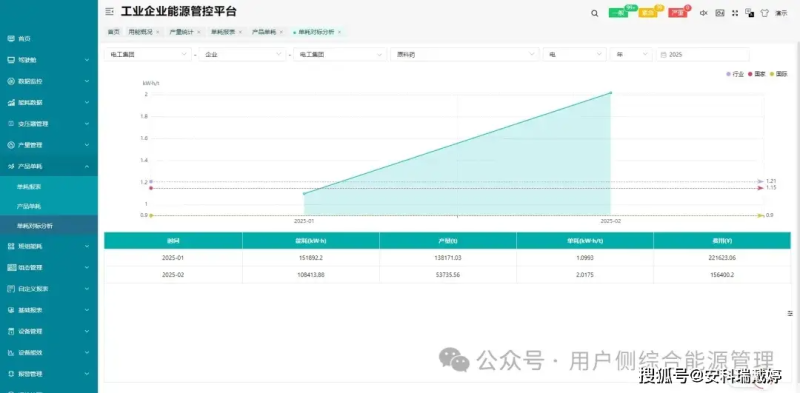This screenshot has height=393, width=800.
Task: Click the 预测能耗 icon in sidebar
Action: point(11,246)
